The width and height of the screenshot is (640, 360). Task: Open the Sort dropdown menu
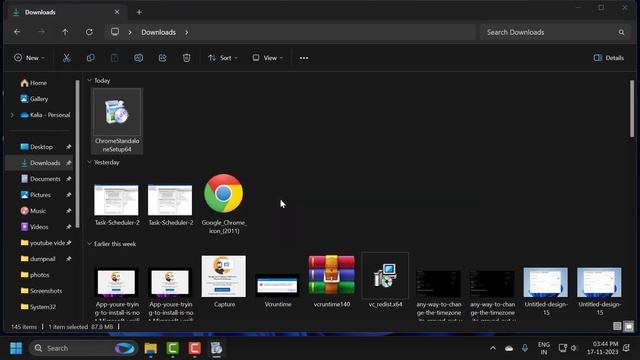click(x=222, y=58)
